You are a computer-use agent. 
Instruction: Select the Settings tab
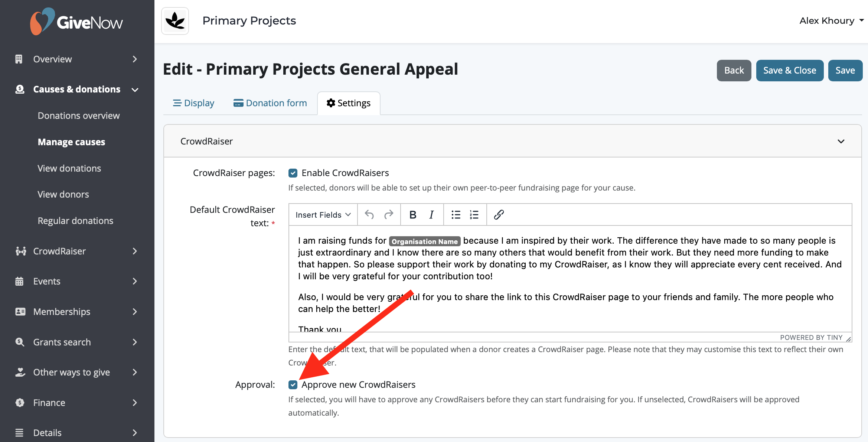click(349, 103)
